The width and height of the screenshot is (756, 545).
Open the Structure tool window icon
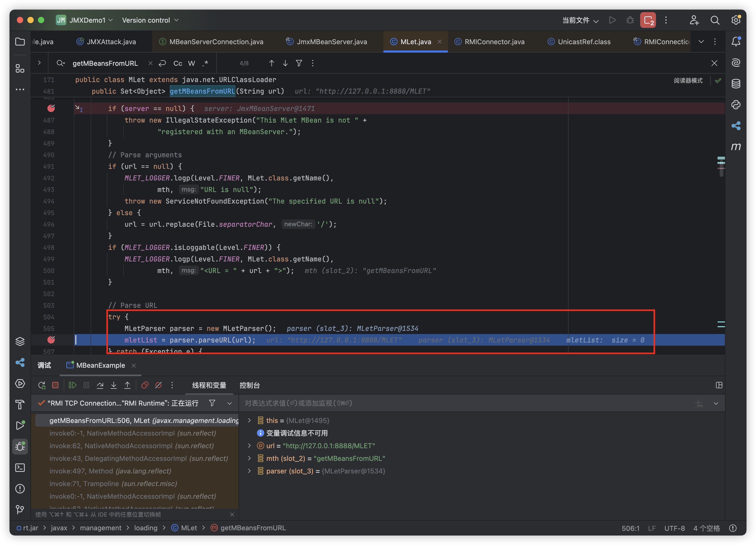click(20, 69)
